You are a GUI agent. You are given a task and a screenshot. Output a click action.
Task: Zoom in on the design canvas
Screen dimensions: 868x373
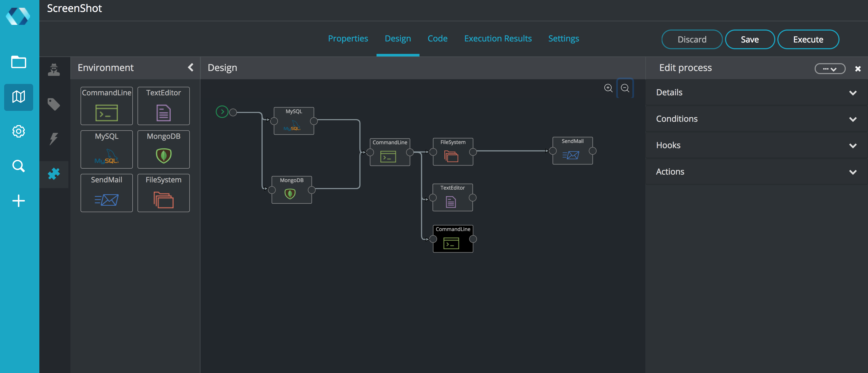[608, 88]
